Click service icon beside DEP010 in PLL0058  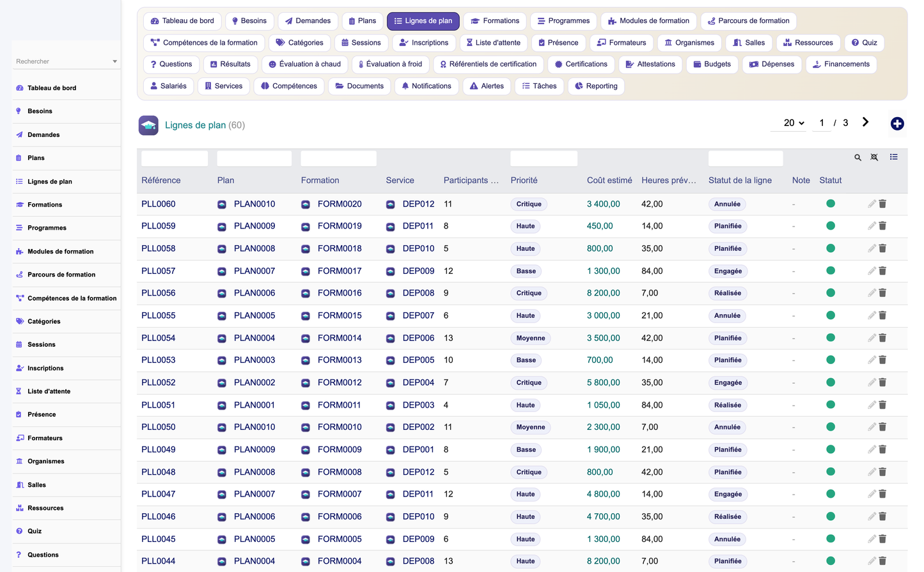(x=391, y=249)
